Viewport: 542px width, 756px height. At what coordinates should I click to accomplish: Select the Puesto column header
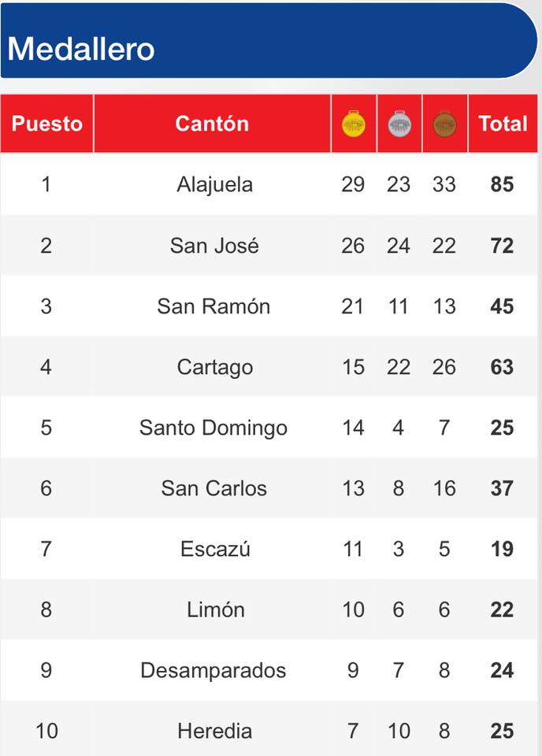[x=46, y=124]
